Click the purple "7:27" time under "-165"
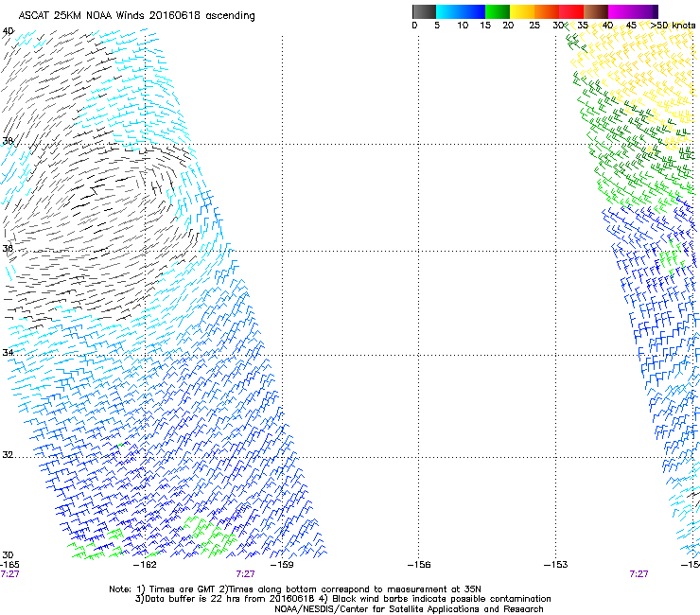 coord(9,574)
